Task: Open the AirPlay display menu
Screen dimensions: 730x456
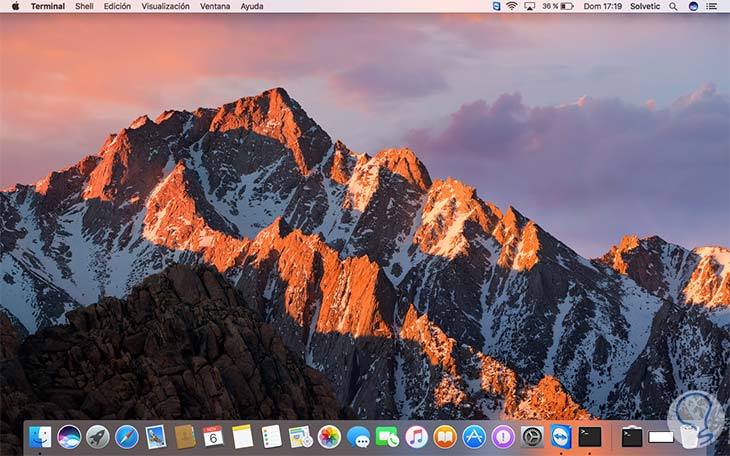Action: (531, 6)
